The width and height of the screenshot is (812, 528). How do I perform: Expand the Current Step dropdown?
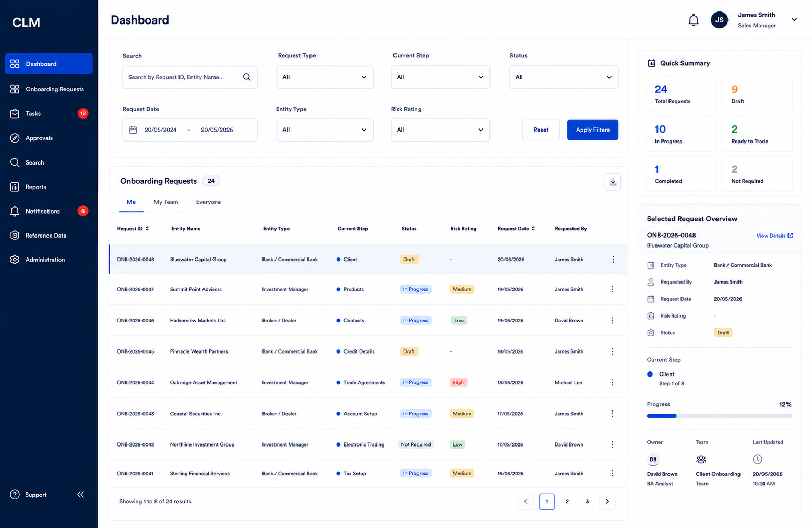(440, 77)
